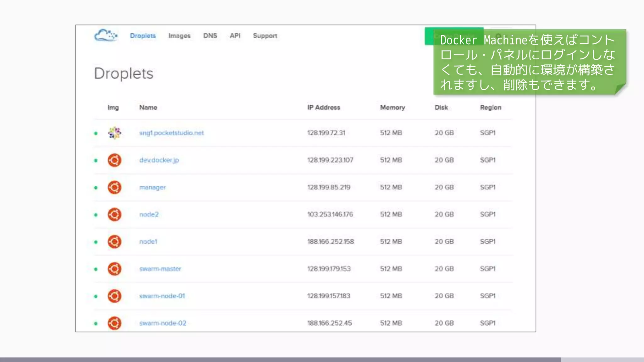The width and height of the screenshot is (644, 362).
Task: Click the DigitalOcean cloud logo
Action: pos(106,35)
